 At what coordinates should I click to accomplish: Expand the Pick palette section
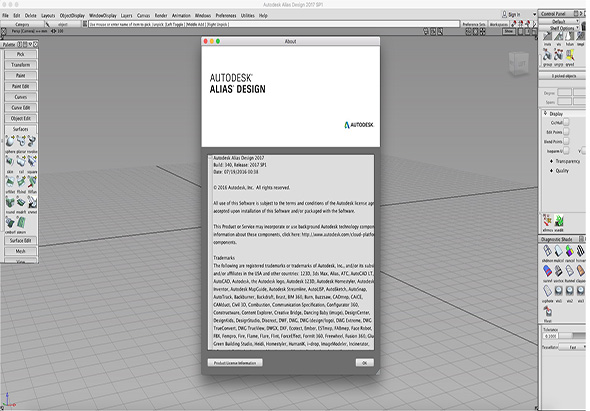pos(20,54)
